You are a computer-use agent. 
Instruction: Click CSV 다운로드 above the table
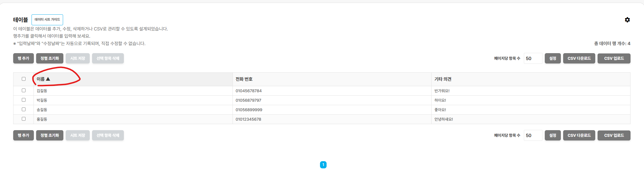(x=579, y=58)
